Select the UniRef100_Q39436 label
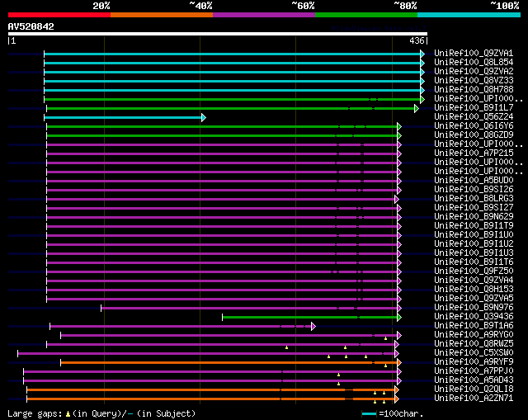Image resolution: width=528 pixels, height=420 pixels. coord(474,317)
